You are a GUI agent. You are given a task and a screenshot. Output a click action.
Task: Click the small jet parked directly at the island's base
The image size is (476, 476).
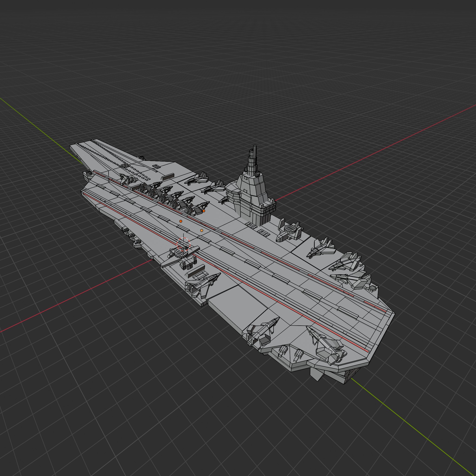click(x=224, y=200)
